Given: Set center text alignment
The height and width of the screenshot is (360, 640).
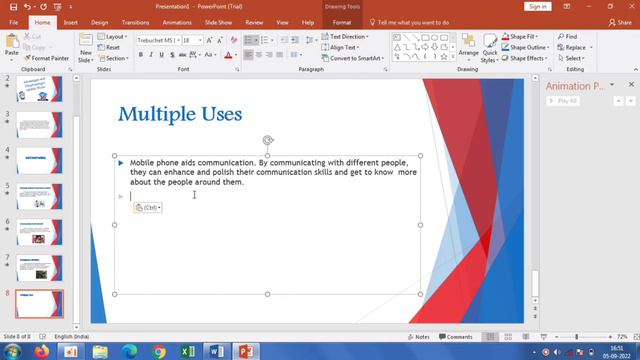Looking at the screenshot, I should pyautogui.click(x=259, y=55).
